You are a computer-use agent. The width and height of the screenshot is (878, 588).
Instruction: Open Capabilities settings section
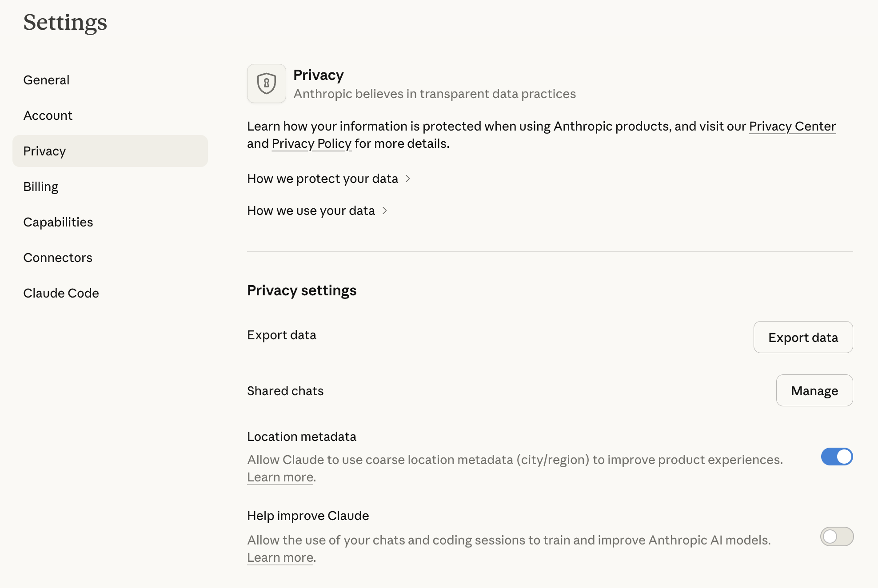pos(58,222)
